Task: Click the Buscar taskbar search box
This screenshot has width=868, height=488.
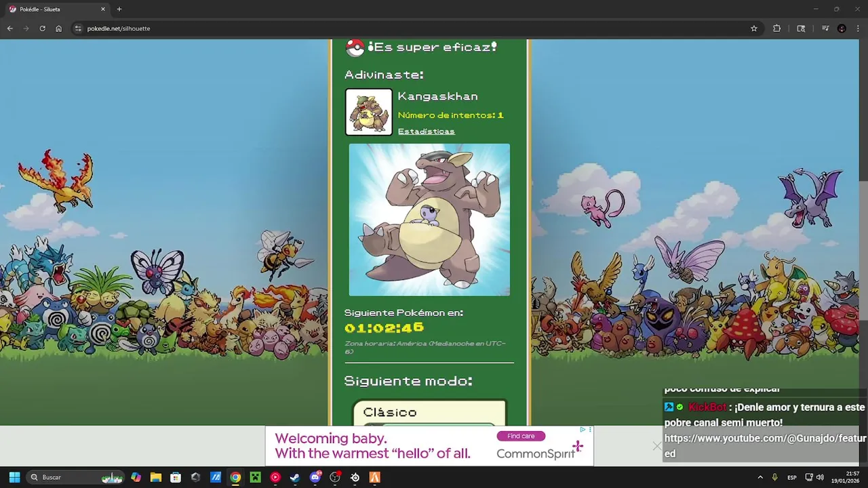Action: 76,477
